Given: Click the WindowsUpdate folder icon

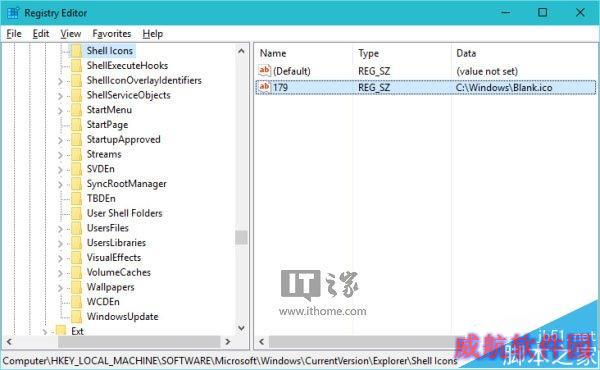Looking at the screenshot, I should pyautogui.click(x=77, y=316).
